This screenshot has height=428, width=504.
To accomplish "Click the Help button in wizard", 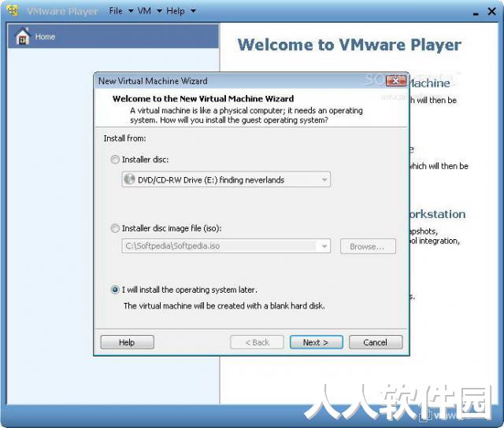I will [127, 342].
